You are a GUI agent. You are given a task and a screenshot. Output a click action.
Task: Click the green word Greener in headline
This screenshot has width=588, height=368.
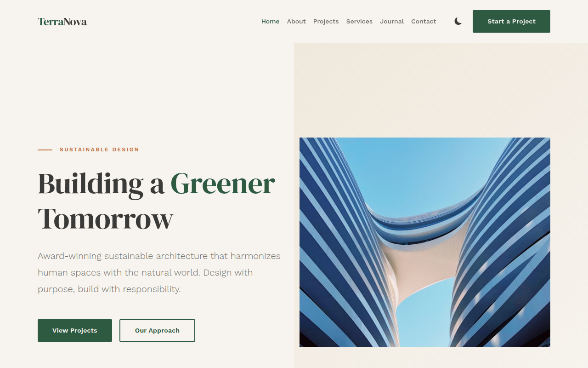tap(222, 183)
